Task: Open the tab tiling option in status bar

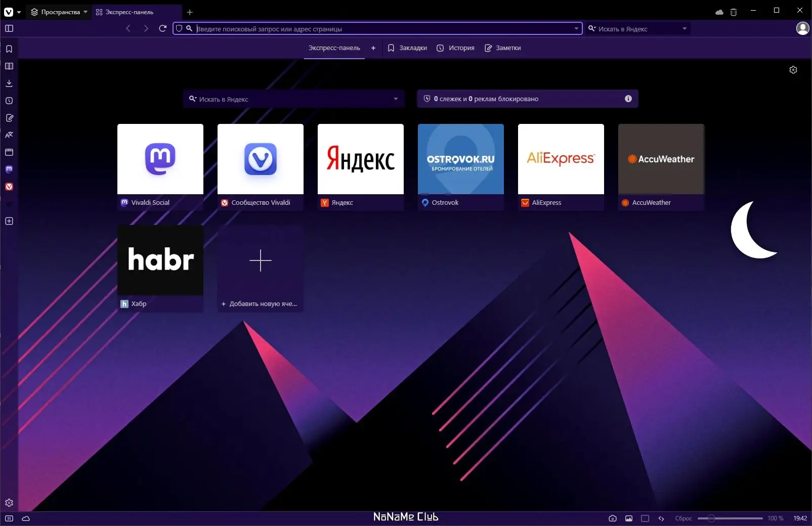Action: tap(645, 518)
